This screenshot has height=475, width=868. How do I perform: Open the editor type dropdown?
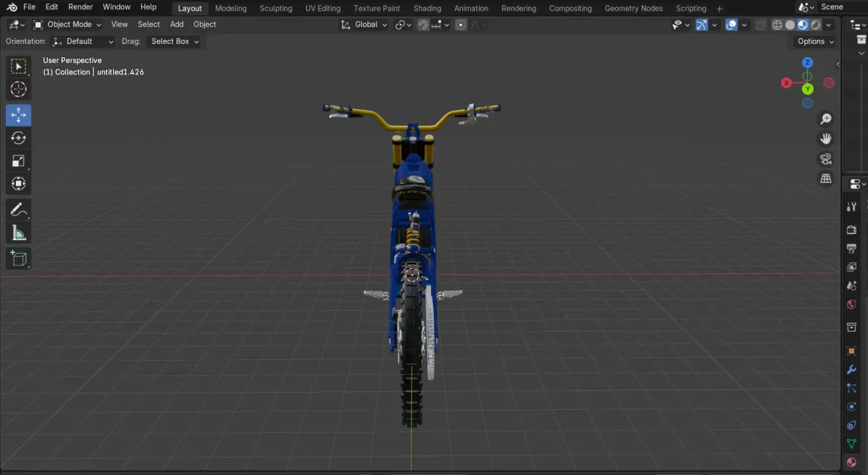click(17, 25)
